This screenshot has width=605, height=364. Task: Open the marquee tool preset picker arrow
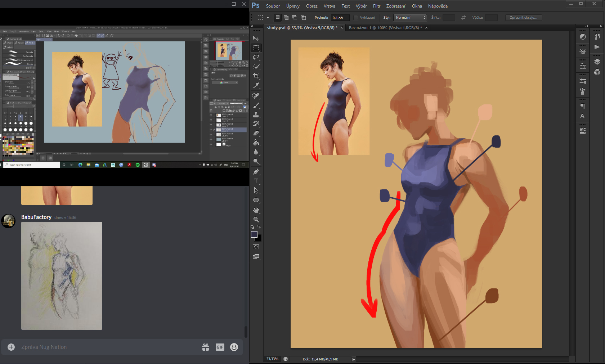(x=268, y=18)
